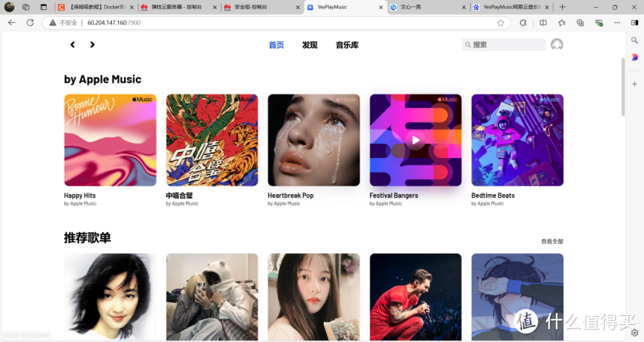Add this page to favorites star
Screen dimensions: 644x342
tap(500, 22)
